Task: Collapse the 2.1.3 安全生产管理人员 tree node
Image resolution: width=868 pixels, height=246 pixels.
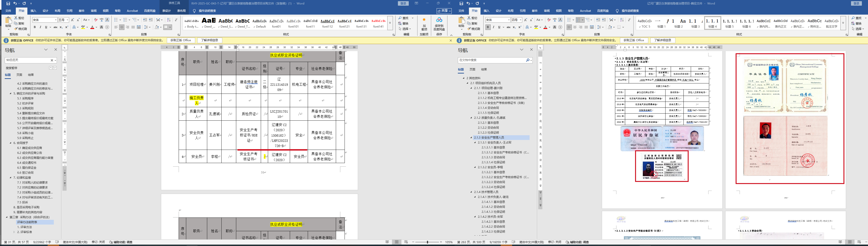Action: tap(471, 138)
